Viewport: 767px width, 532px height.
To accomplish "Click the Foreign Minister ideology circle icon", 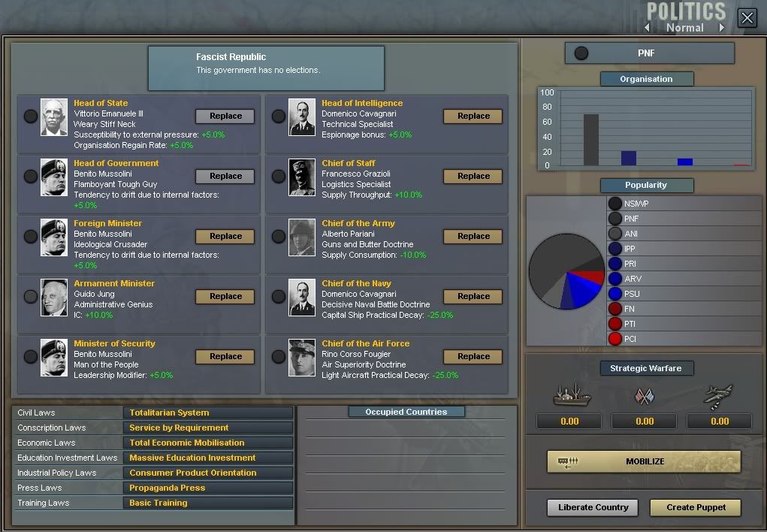I will point(31,237).
